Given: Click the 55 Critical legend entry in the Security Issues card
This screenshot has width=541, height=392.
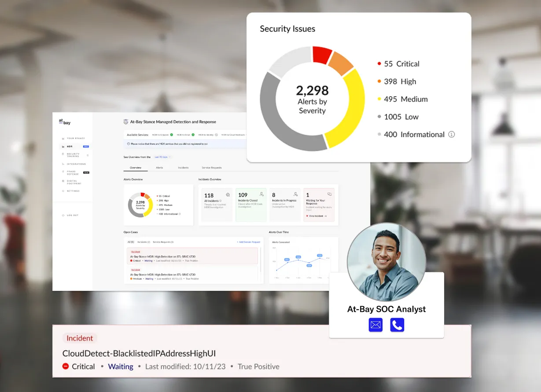Looking at the screenshot, I should point(398,64).
